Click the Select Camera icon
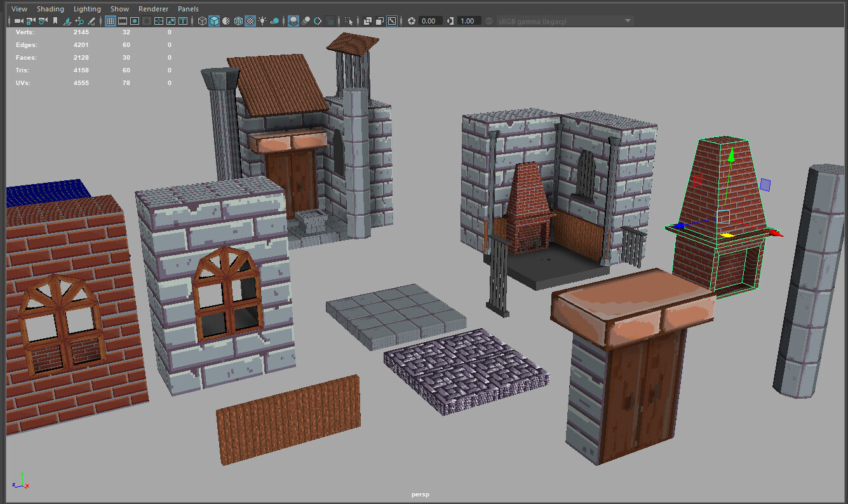 [x=18, y=21]
